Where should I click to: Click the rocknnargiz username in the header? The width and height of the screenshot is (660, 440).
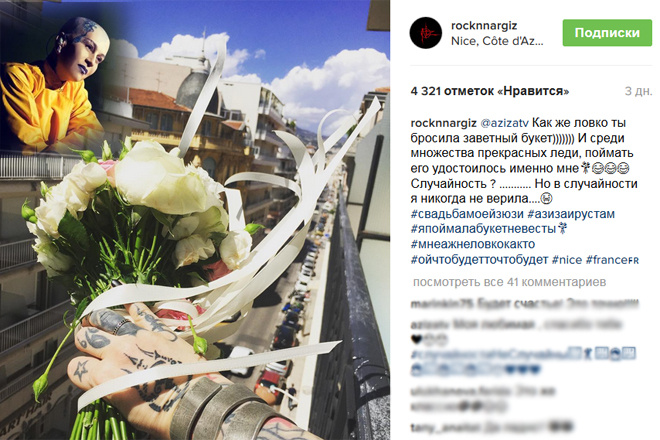point(484,26)
